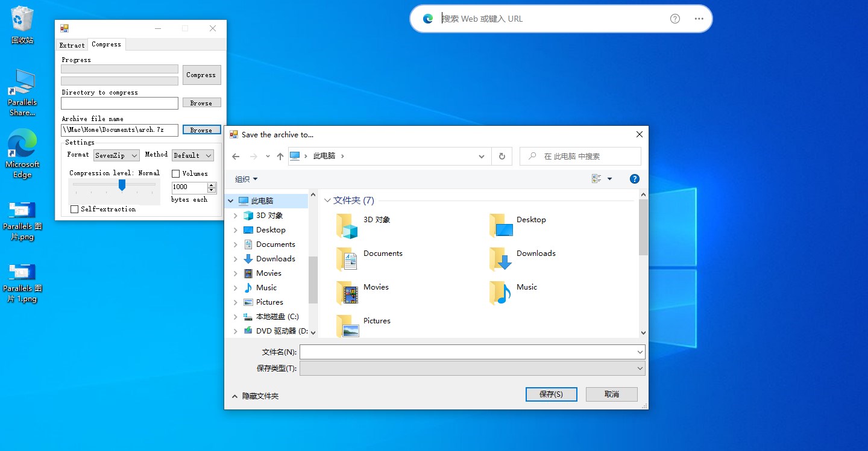This screenshot has width=868, height=451.
Task: Open the Format dropdown showing SevenZip
Action: (116, 155)
